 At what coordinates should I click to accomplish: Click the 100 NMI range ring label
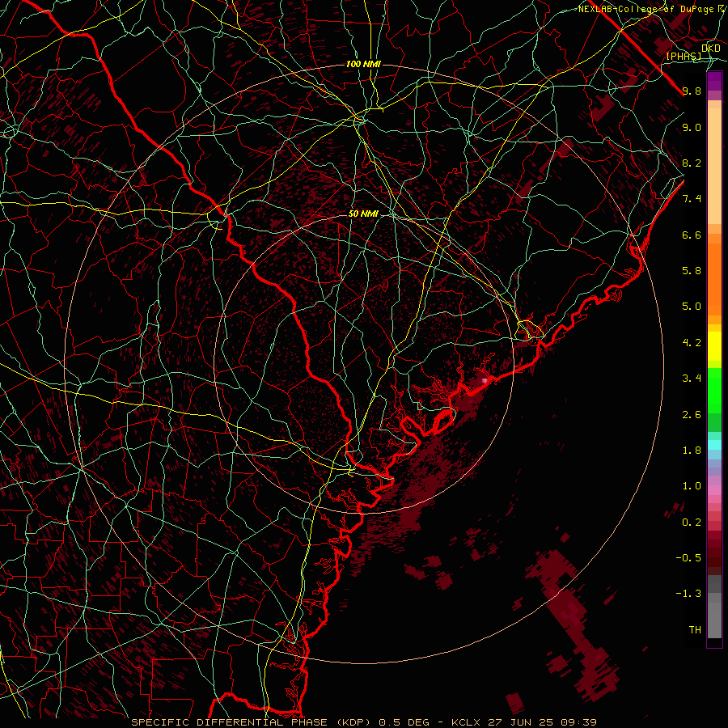[x=363, y=64]
